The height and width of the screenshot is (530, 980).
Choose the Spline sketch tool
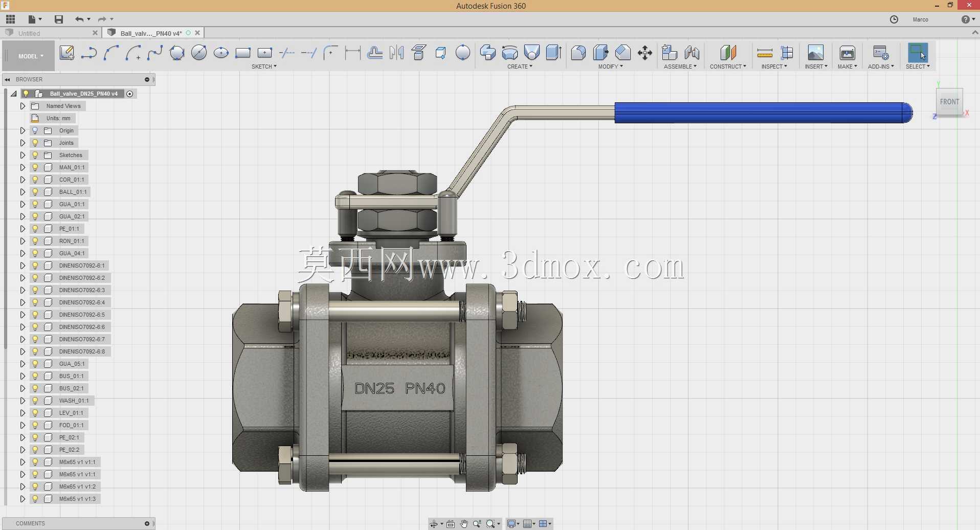click(155, 53)
